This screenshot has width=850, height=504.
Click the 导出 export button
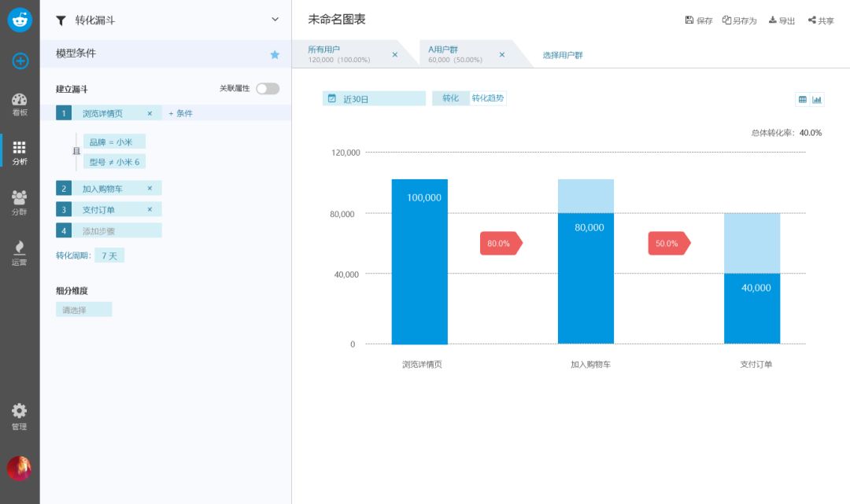pos(782,20)
